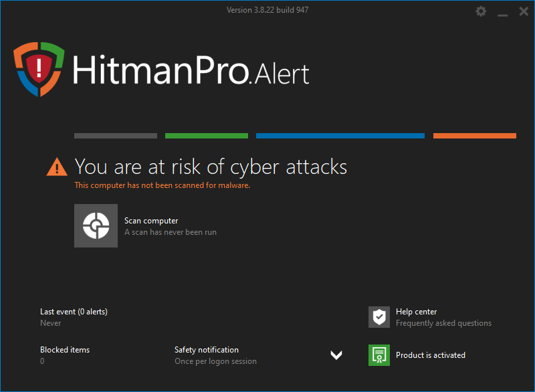This screenshot has width=535, height=392.
Task: Click Product is activated text
Action: click(x=431, y=355)
